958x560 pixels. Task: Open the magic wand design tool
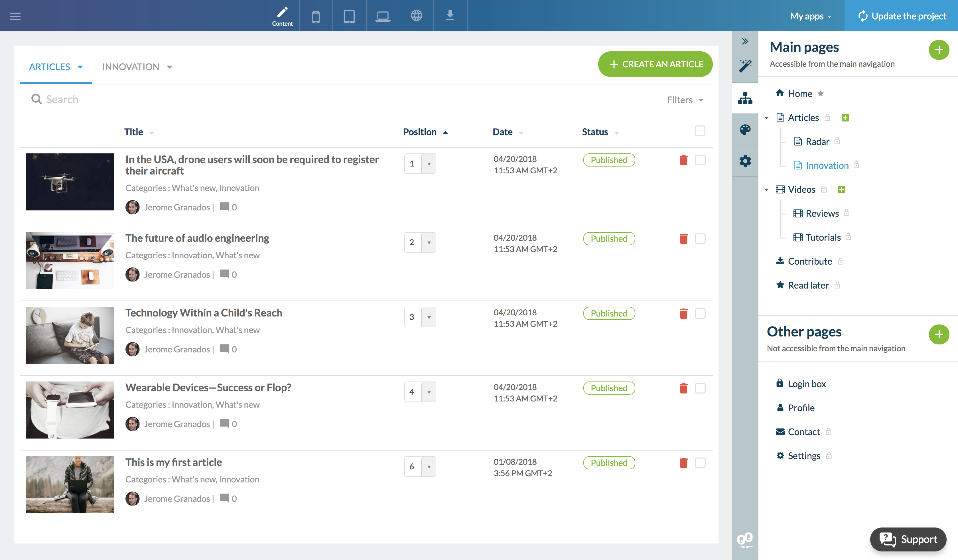745,66
